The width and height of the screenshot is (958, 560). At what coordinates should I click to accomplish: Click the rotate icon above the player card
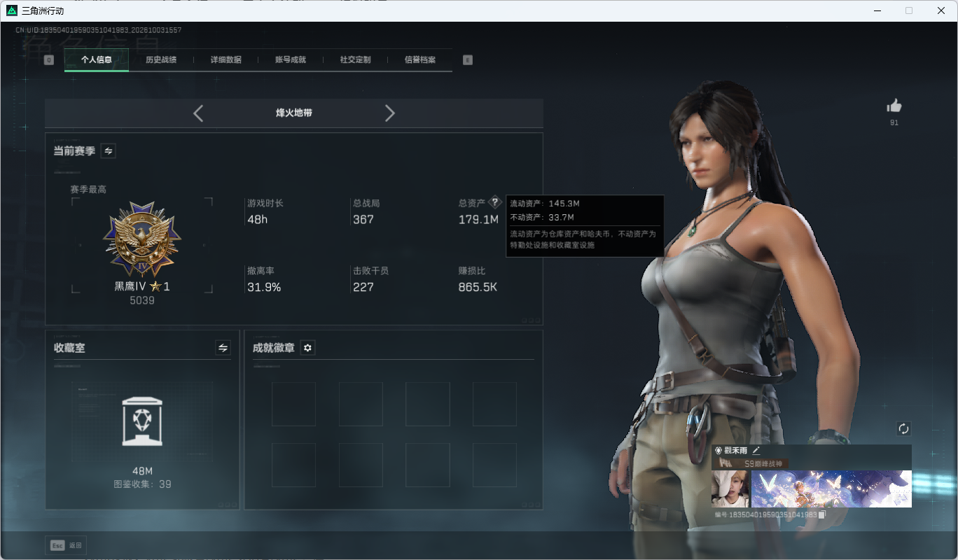903,428
